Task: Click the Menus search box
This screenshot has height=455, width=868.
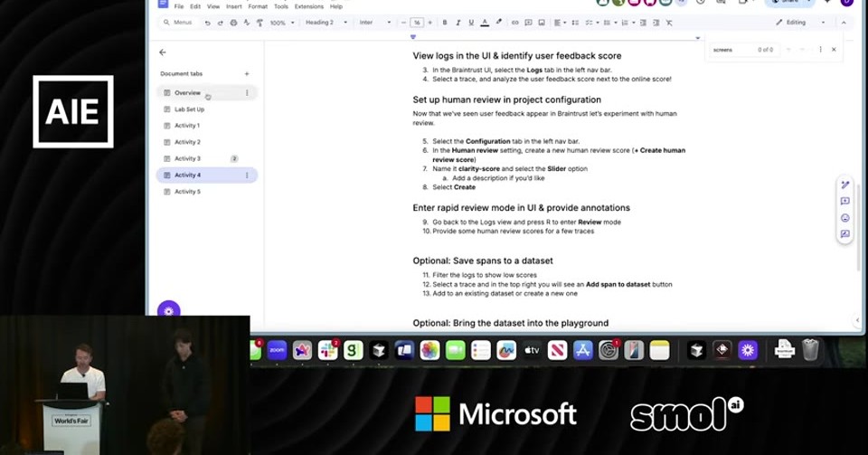Action: click(179, 23)
